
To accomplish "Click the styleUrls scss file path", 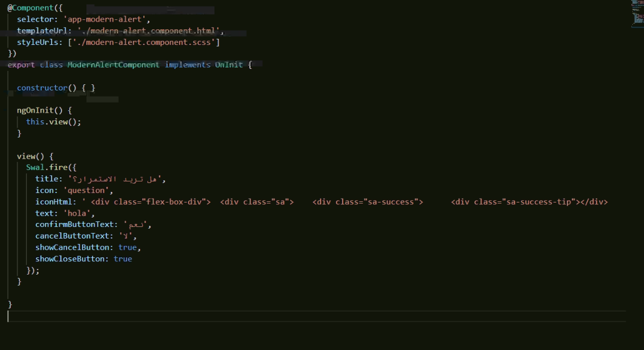I will click(x=144, y=42).
